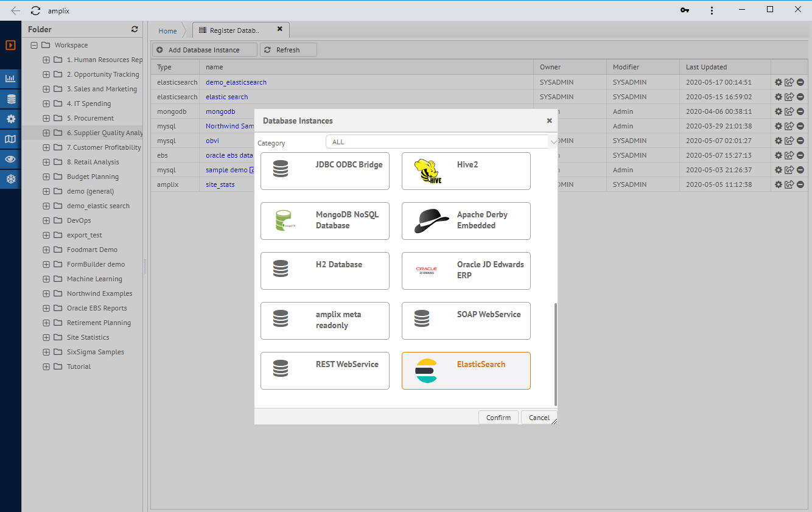
Task: Confirm the Database Instances dialog
Action: point(499,418)
